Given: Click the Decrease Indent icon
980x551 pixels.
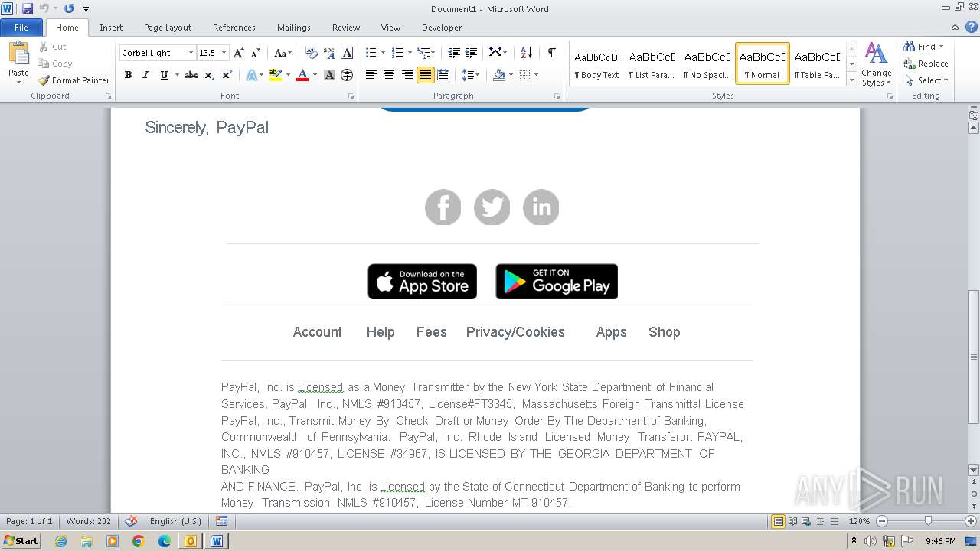Looking at the screenshot, I should (x=454, y=53).
